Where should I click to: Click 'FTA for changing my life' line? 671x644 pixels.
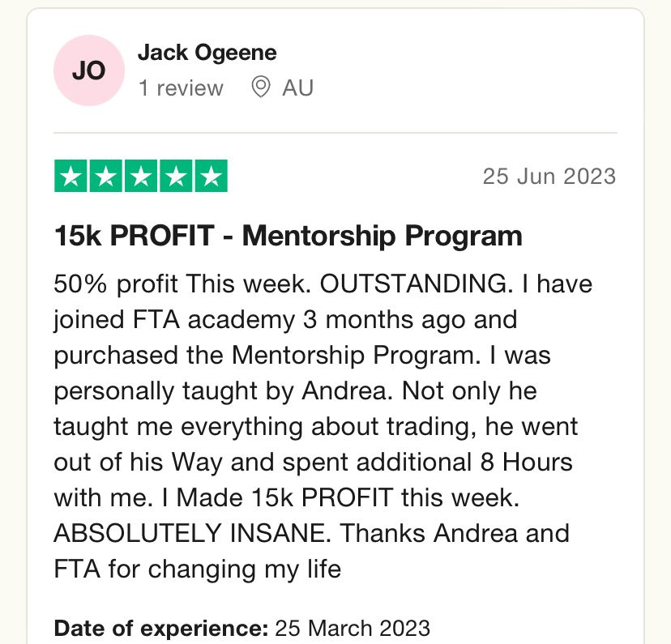point(198,569)
